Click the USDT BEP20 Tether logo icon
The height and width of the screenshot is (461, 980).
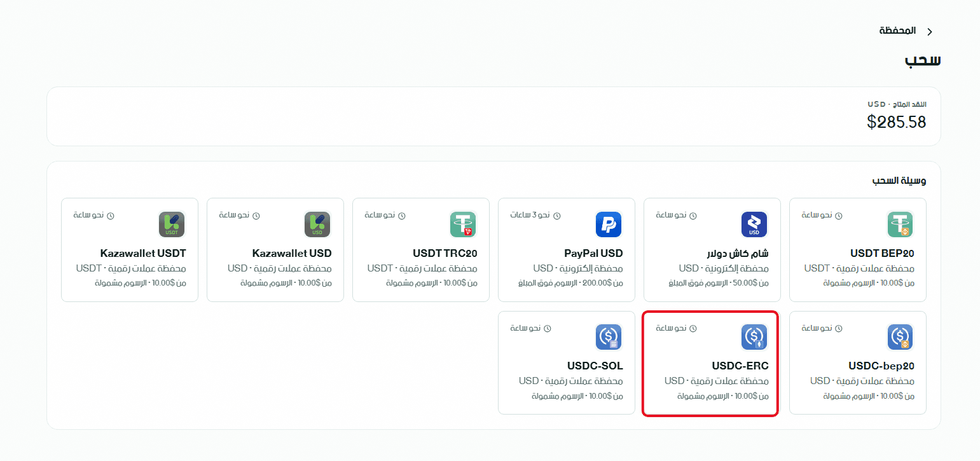pyautogui.click(x=900, y=224)
